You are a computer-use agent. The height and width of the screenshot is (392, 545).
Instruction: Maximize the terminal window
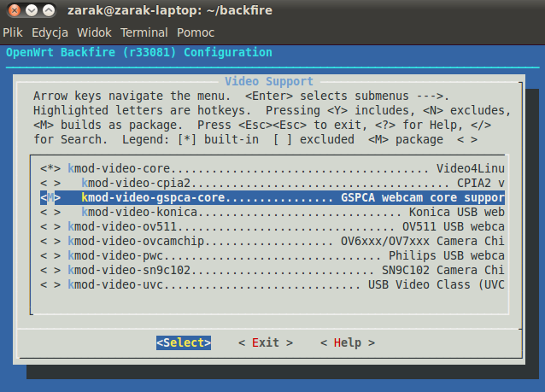(x=49, y=10)
